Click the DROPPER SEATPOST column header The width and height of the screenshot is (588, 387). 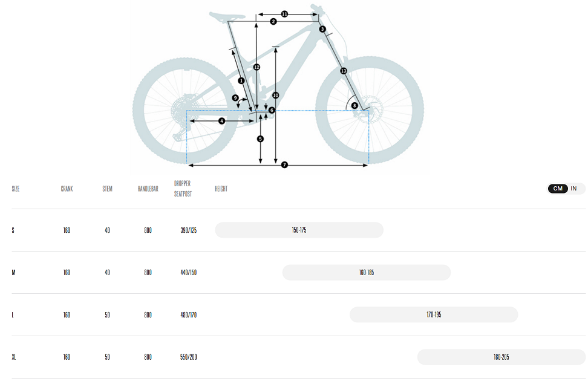183,189
